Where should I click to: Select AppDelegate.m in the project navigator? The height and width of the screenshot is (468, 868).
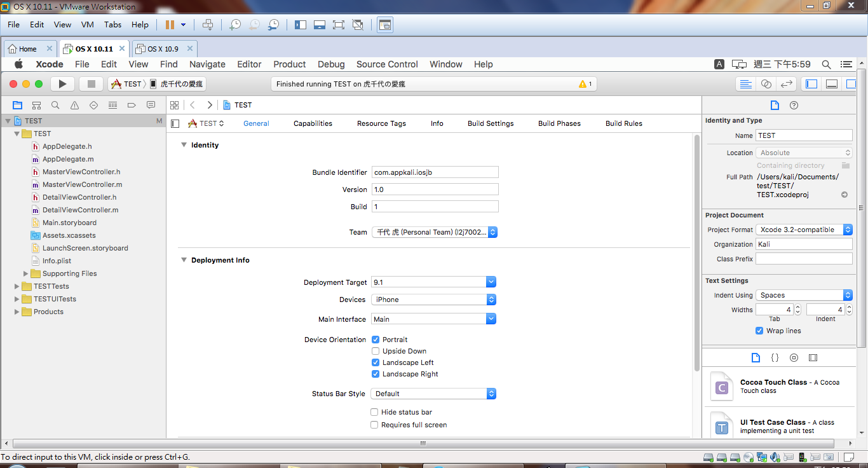[x=68, y=159]
